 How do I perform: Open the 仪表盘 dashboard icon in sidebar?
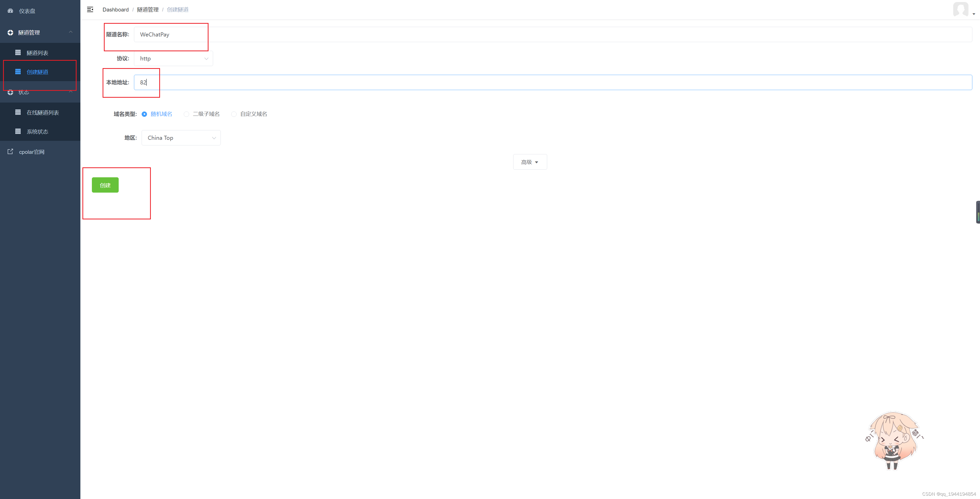pos(10,11)
